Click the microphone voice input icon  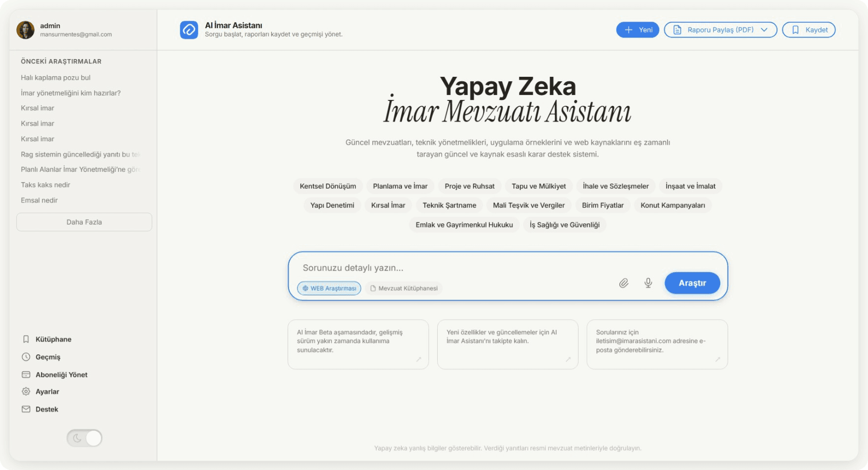pos(648,283)
